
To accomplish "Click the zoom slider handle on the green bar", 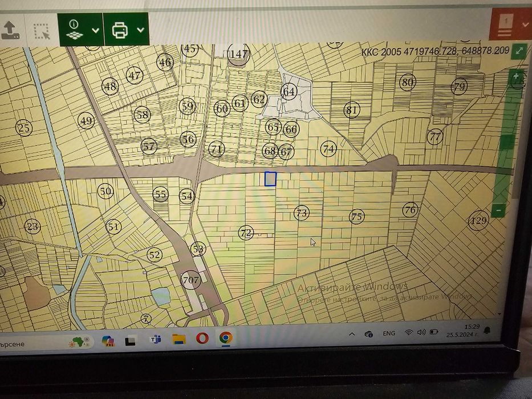I will click(508, 142).
